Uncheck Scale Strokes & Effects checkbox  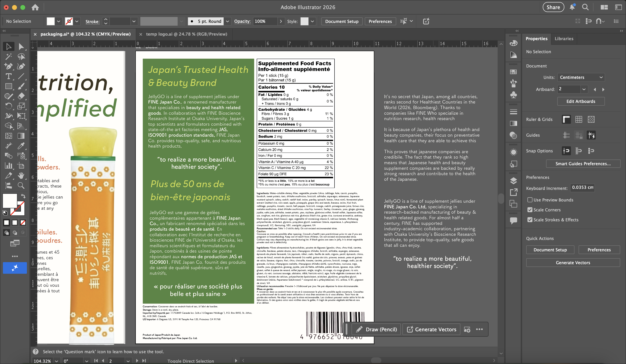tap(530, 220)
